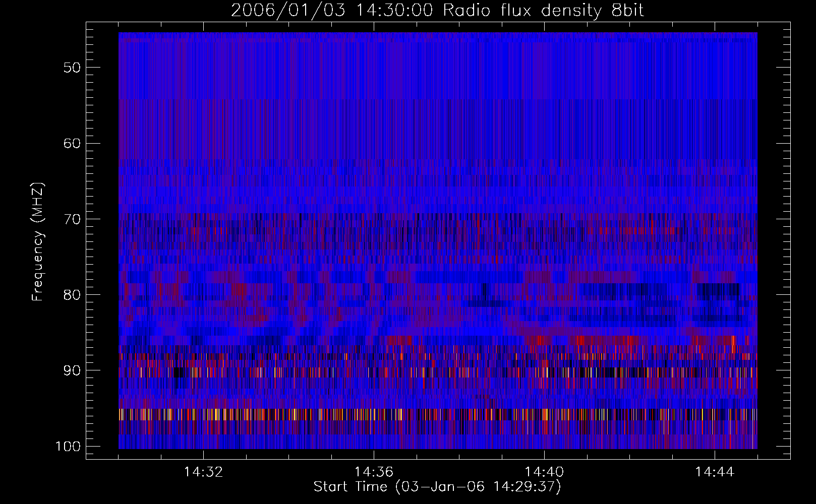Click the 14:36 time tick label
Viewport: 816px width, 504px height.
[x=374, y=472]
